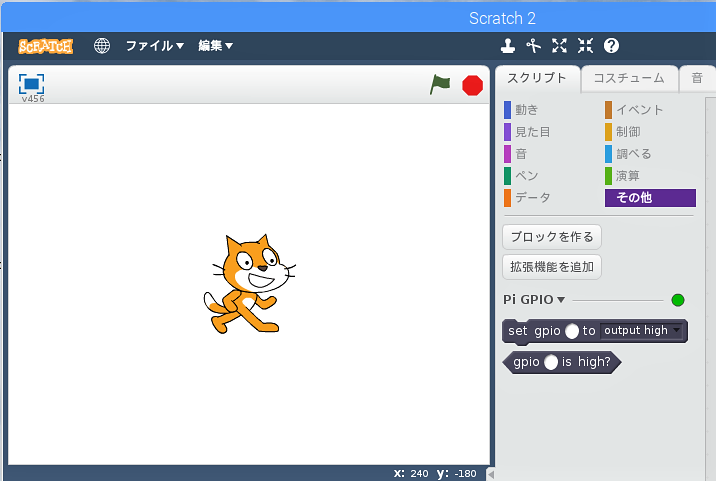
Task: Click the set gpio to block
Action: click(x=595, y=331)
